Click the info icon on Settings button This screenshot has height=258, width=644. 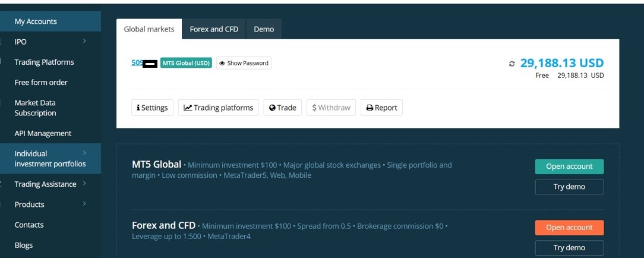[x=138, y=108]
